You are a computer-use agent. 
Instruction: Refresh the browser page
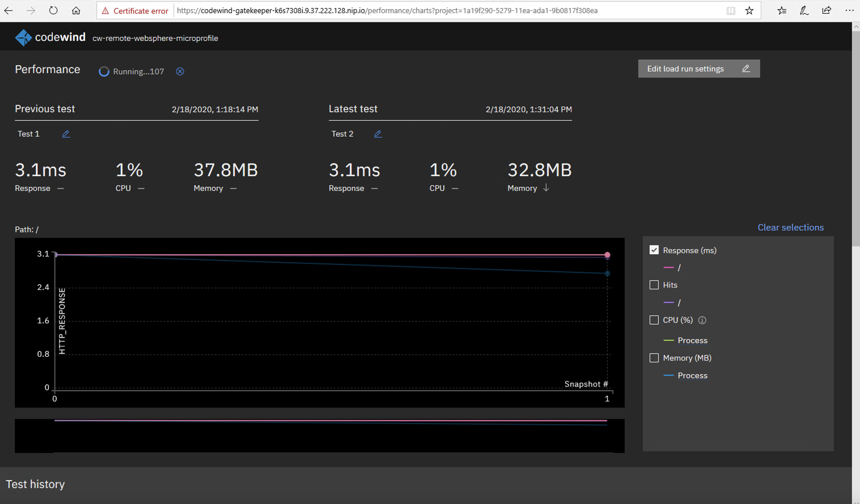tap(53, 10)
